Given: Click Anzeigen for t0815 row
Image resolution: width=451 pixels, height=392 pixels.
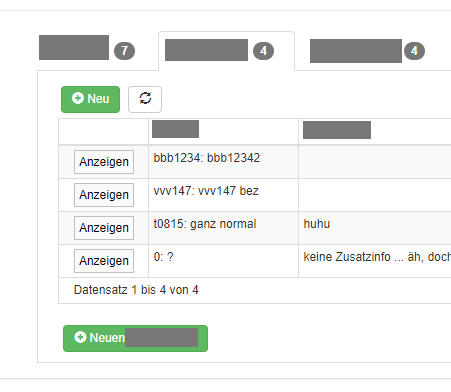Looking at the screenshot, I should [104, 228].
